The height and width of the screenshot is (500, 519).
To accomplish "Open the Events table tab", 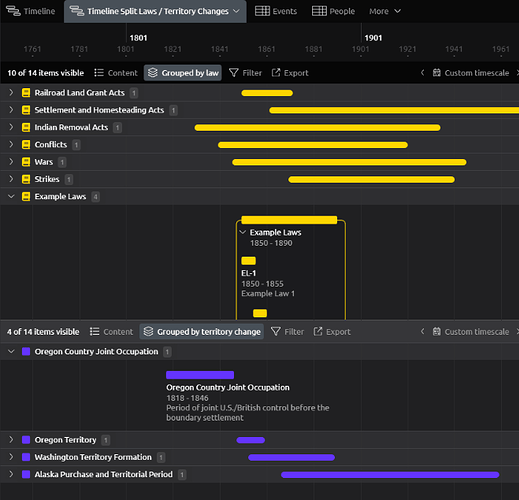I will pyautogui.click(x=276, y=11).
